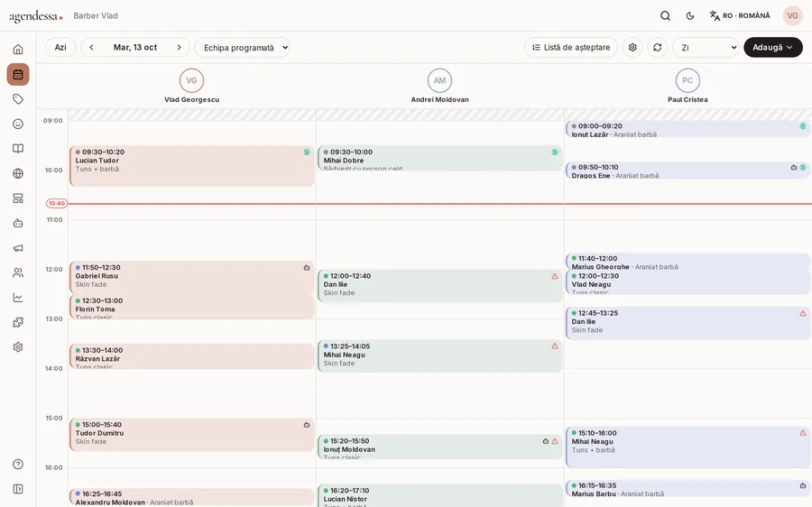Open Marius Barbu 16:15–16:35 appointment

point(688,489)
